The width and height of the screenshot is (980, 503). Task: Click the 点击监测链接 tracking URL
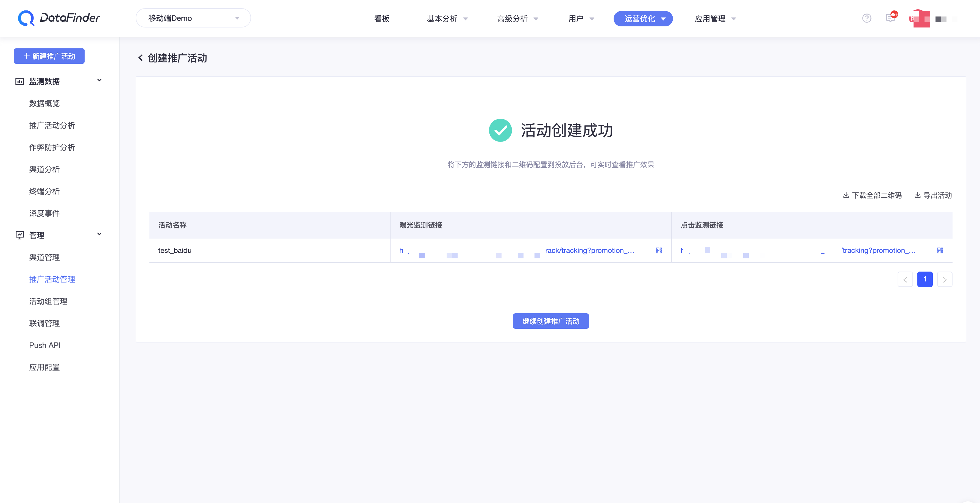point(798,251)
